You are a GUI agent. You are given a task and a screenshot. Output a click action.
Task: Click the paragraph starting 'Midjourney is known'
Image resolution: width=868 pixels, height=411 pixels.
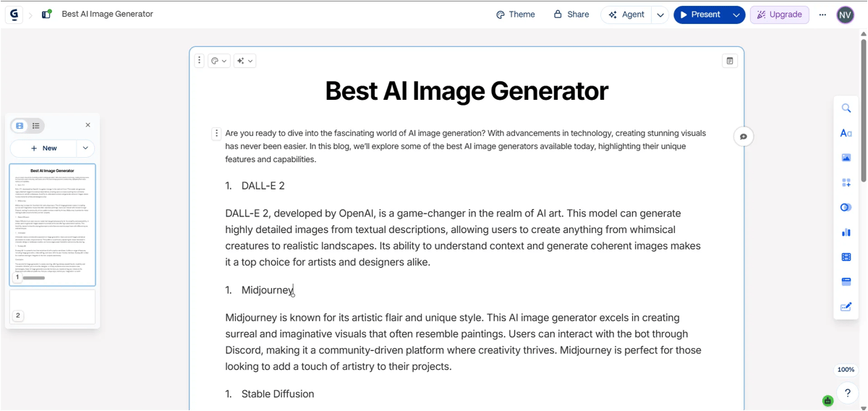463,342
